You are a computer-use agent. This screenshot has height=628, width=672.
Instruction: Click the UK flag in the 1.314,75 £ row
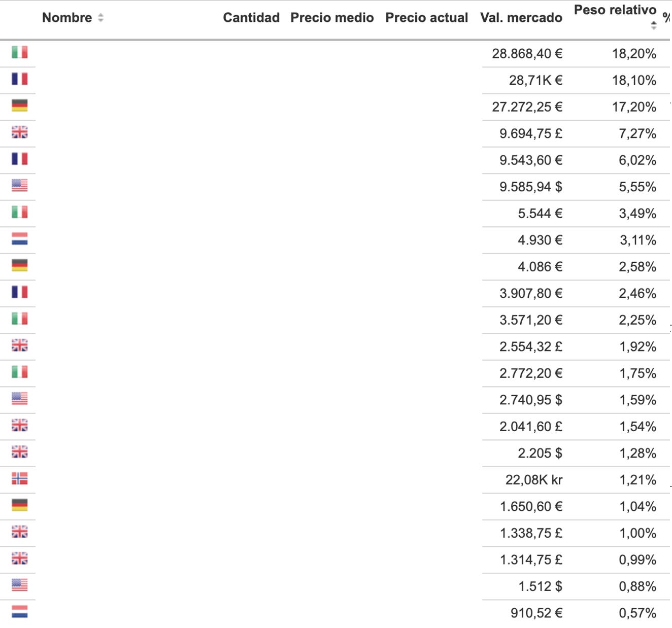[20, 558]
